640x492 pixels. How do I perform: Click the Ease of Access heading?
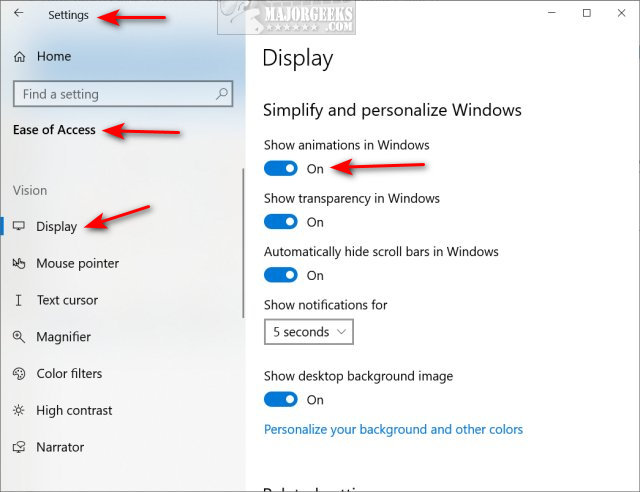click(54, 130)
